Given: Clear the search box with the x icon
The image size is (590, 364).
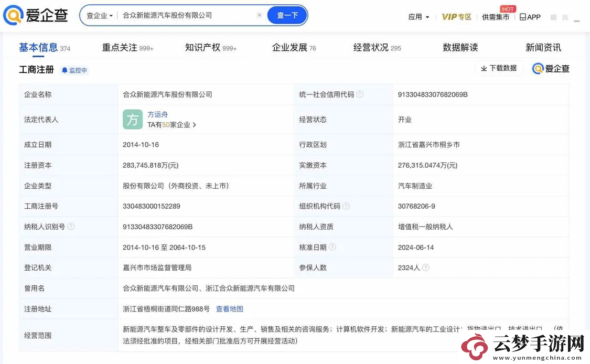Looking at the screenshot, I should pyautogui.click(x=259, y=15).
